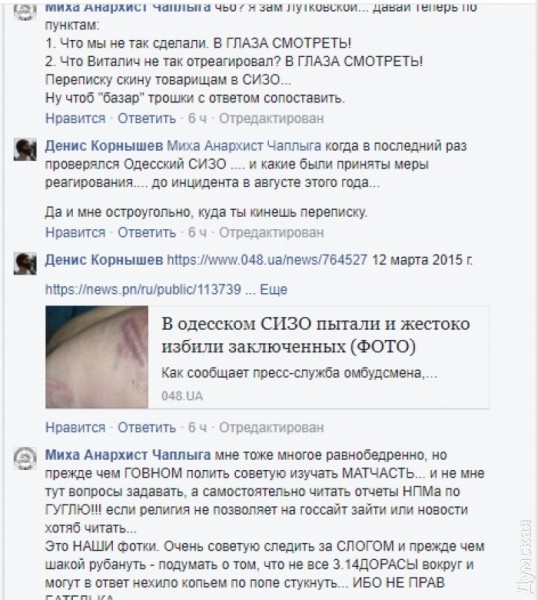Image resolution: width=538 pixels, height=600 pixels.
Task: Open article title 'В одесском СИЗО пытали'
Action: pos(316,335)
